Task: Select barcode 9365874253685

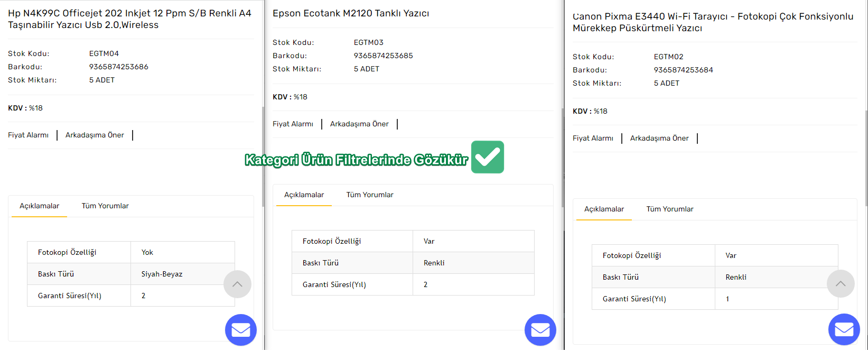Action: (384, 56)
